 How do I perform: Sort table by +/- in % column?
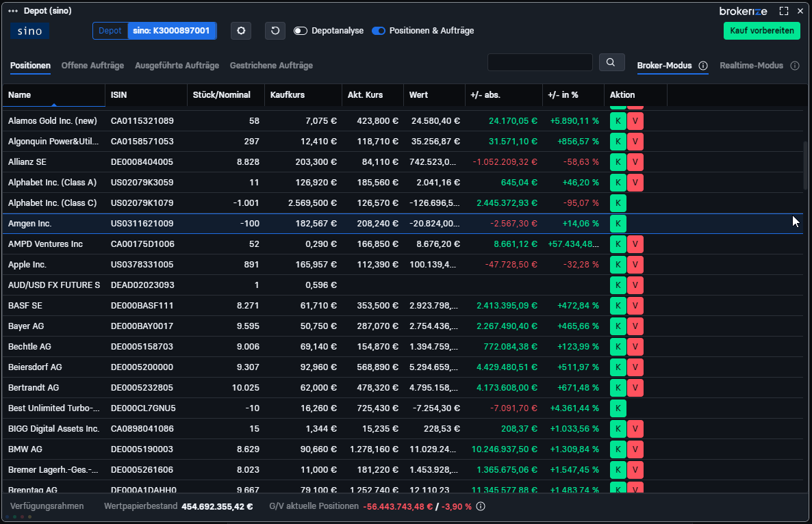[573, 95]
